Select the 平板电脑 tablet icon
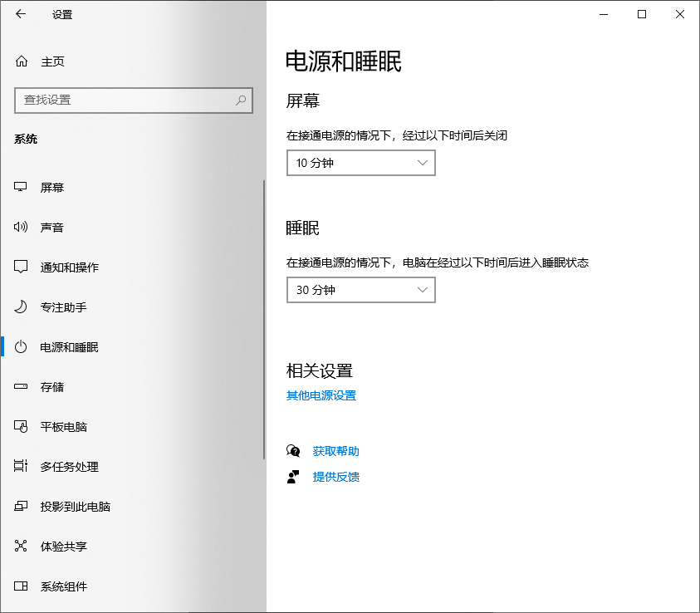The width and height of the screenshot is (700, 613). 21,426
